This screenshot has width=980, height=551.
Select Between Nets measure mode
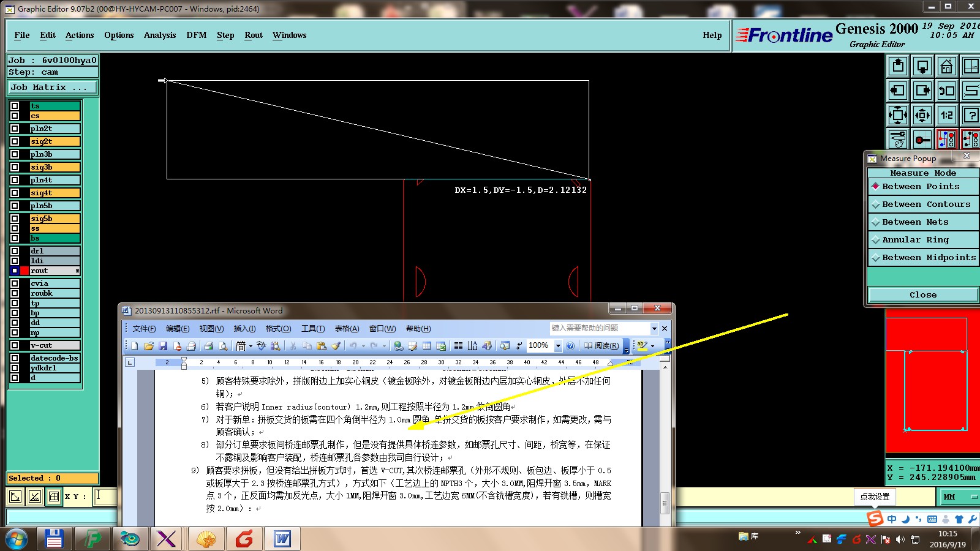pyautogui.click(x=924, y=222)
